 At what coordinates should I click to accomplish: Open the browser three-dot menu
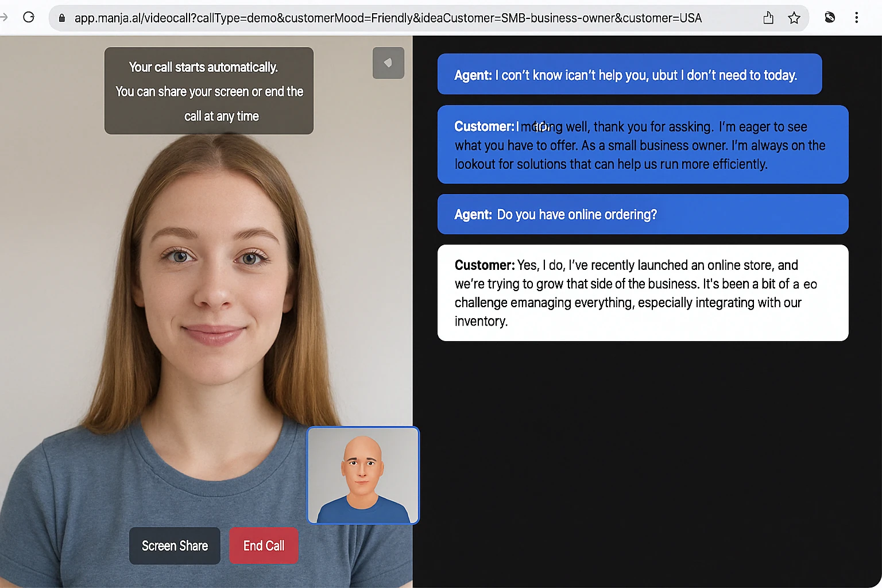pos(856,17)
